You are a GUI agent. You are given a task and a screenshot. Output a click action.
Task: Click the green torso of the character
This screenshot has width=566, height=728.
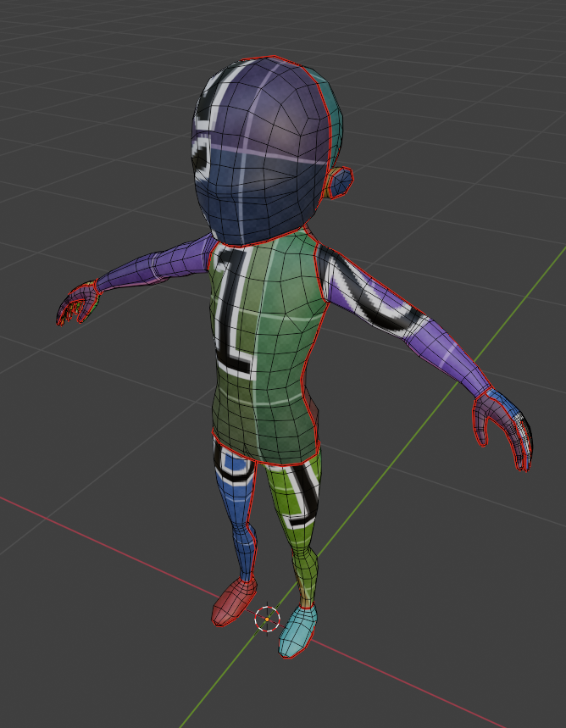[x=267, y=348]
